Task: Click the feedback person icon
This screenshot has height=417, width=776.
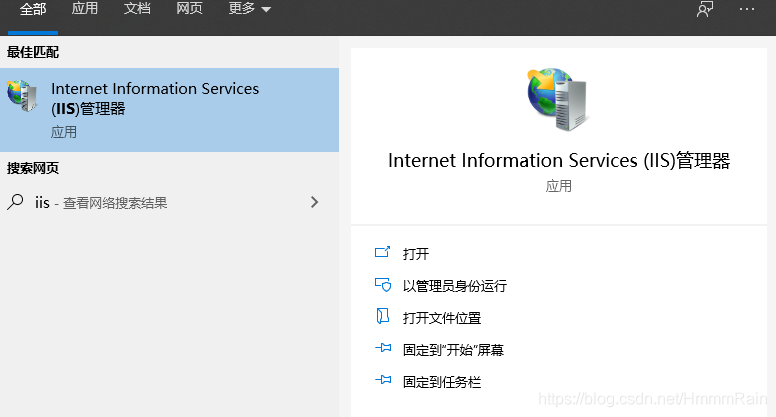Action: 705,9
